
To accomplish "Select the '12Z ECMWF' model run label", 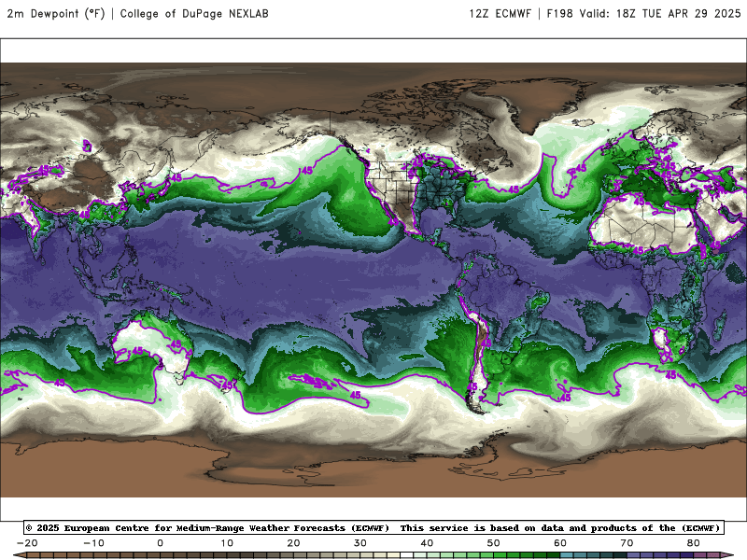I will coord(500,13).
